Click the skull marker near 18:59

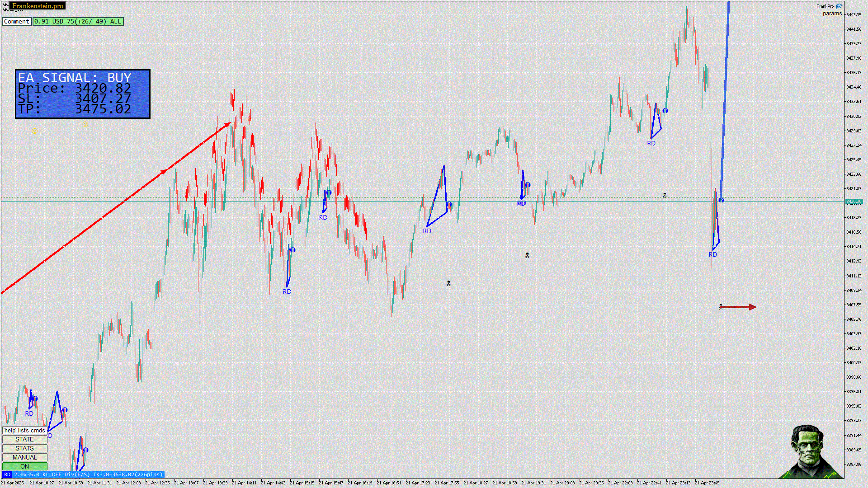(x=527, y=255)
